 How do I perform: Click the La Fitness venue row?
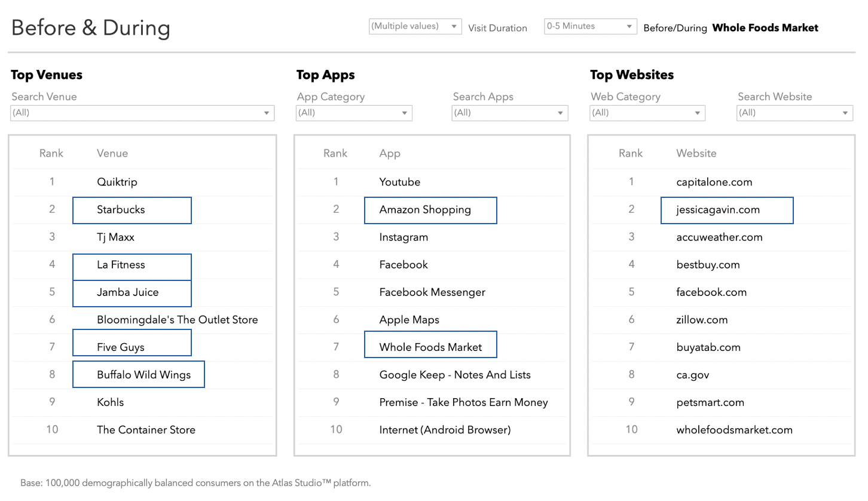pyautogui.click(x=132, y=265)
